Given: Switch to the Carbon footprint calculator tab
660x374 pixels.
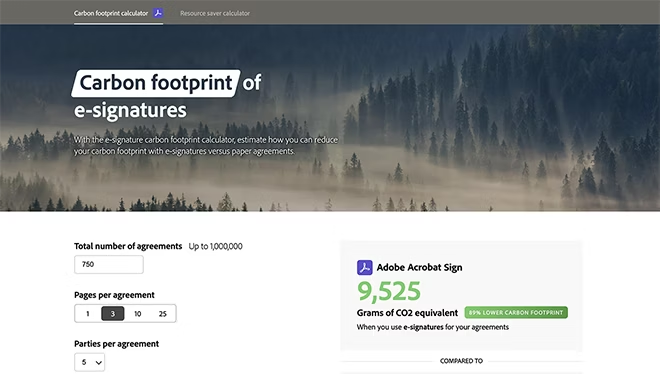Looking at the screenshot, I should (x=111, y=13).
